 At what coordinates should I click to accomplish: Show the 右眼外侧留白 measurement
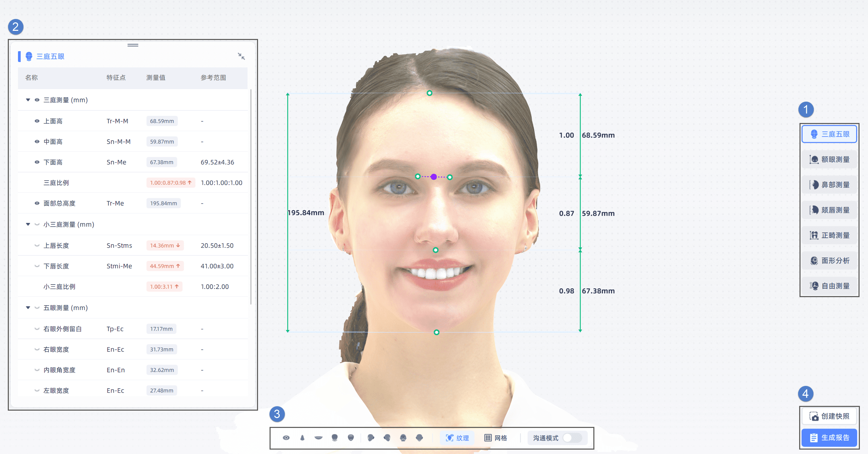click(37, 329)
